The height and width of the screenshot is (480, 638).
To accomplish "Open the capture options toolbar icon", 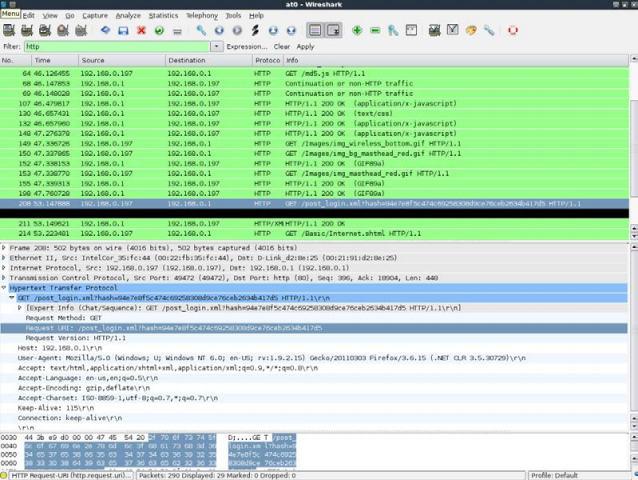I will click(27, 30).
